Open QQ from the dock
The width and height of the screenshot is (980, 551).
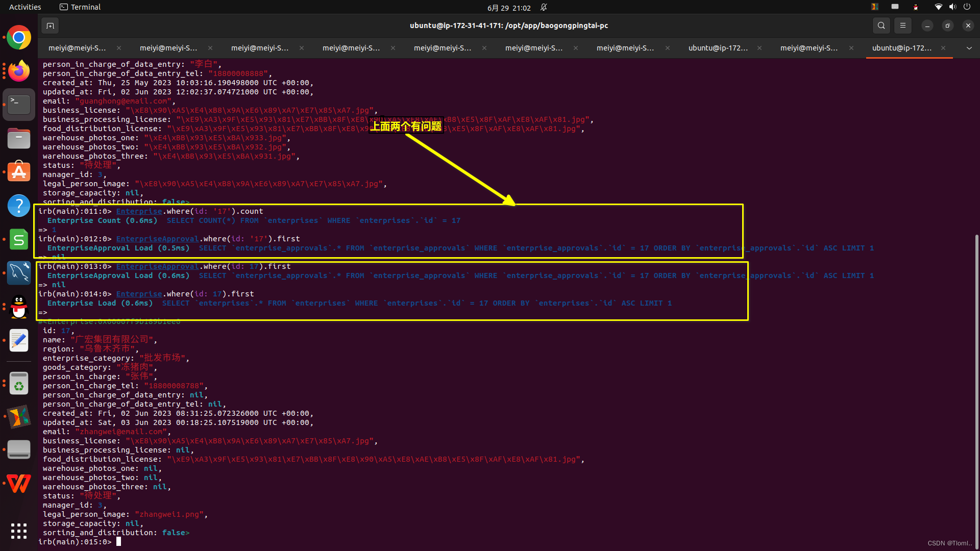pos(19,307)
